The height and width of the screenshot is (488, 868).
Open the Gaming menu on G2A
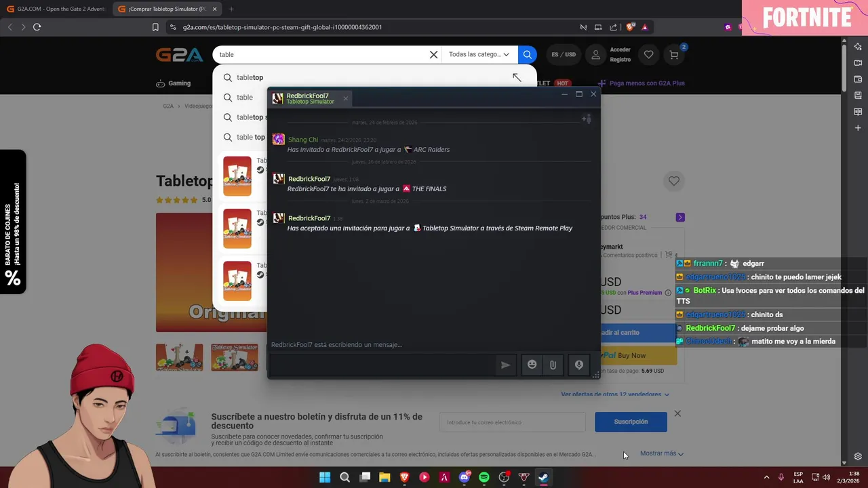(174, 83)
